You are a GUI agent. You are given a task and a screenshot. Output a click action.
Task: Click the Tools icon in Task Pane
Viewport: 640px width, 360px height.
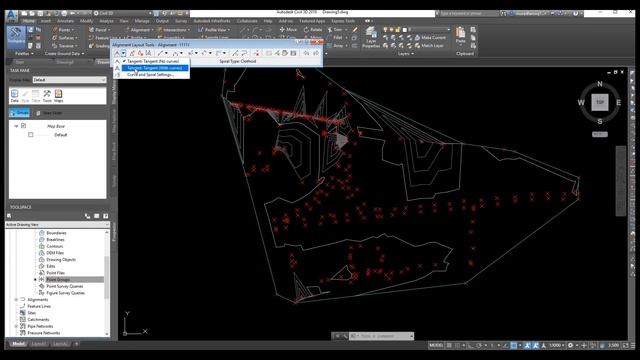tap(47, 96)
